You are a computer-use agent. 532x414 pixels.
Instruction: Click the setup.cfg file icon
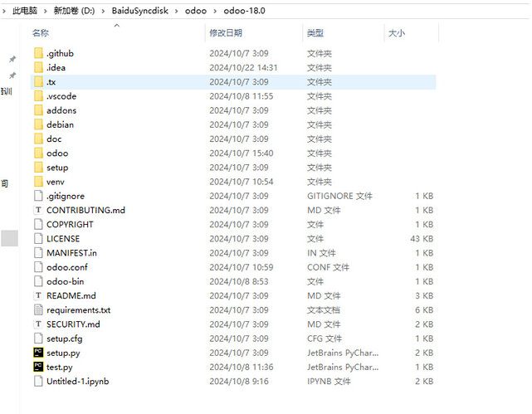point(38,338)
